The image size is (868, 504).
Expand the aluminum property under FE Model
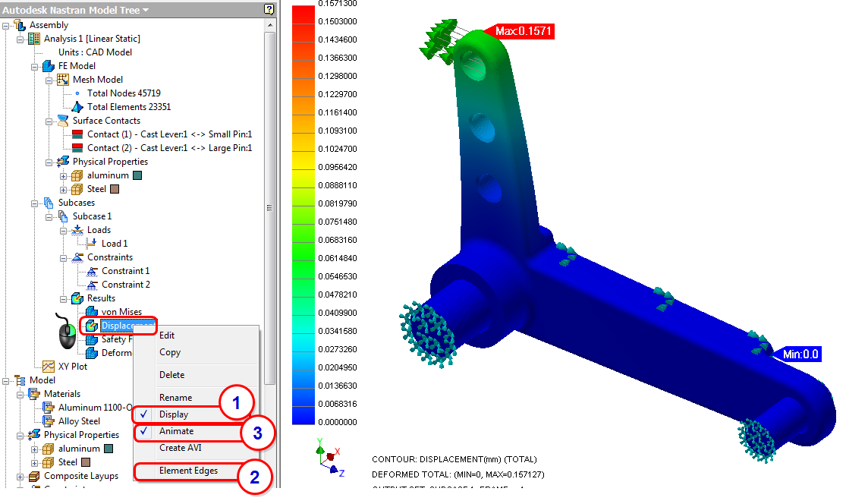63,176
